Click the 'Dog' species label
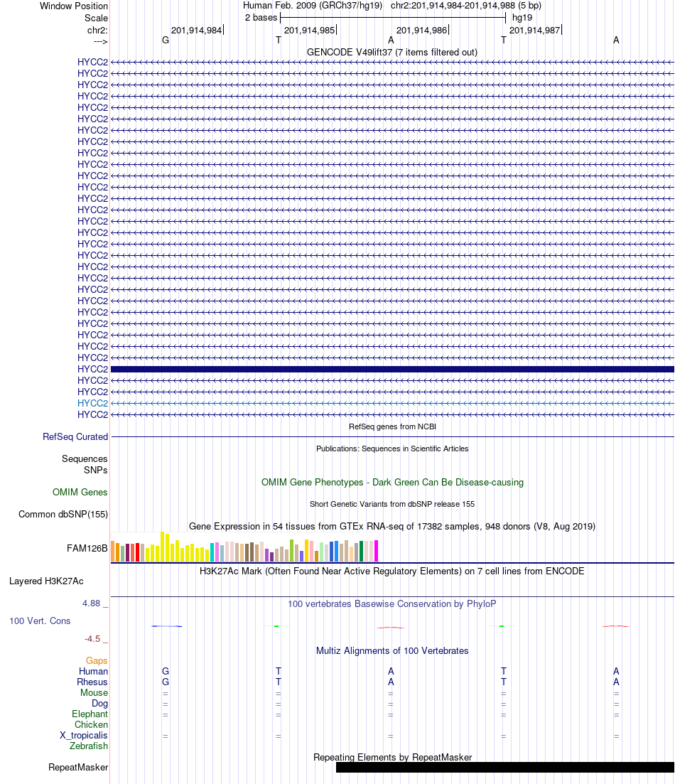 tap(99, 703)
